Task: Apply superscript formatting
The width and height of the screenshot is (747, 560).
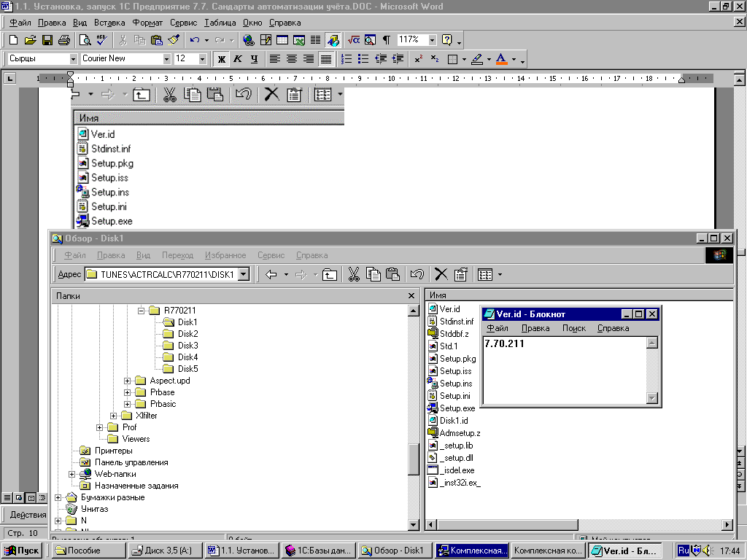Action: (x=418, y=59)
